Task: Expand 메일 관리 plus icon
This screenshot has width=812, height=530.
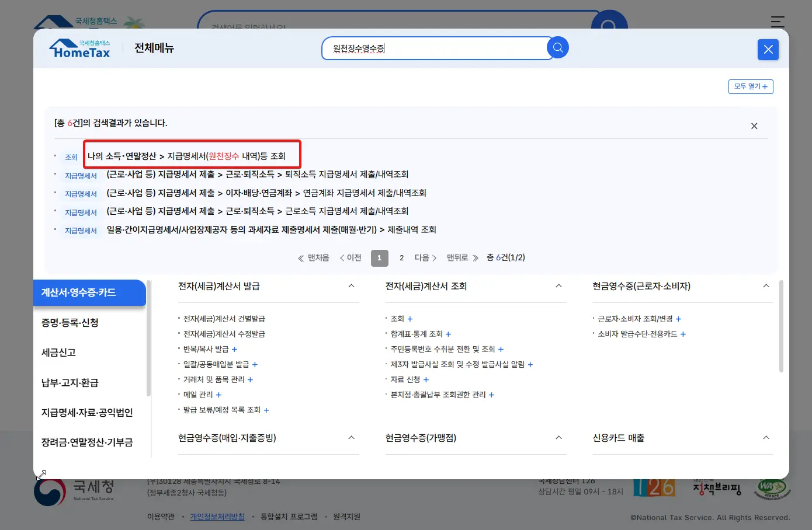Action: tap(218, 395)
